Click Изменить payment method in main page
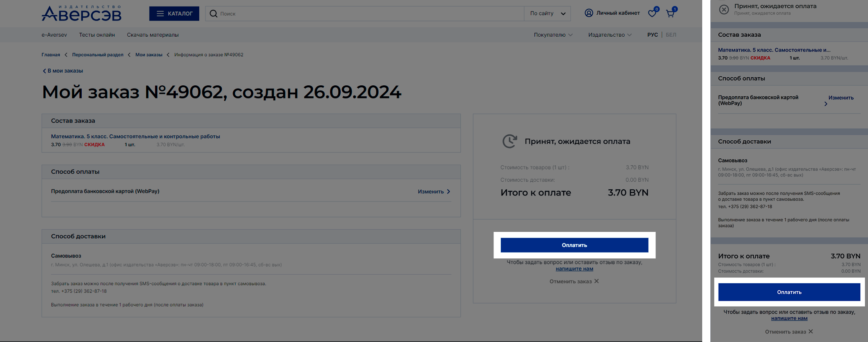This screenshot has height=342, width=868. (433, 191)
